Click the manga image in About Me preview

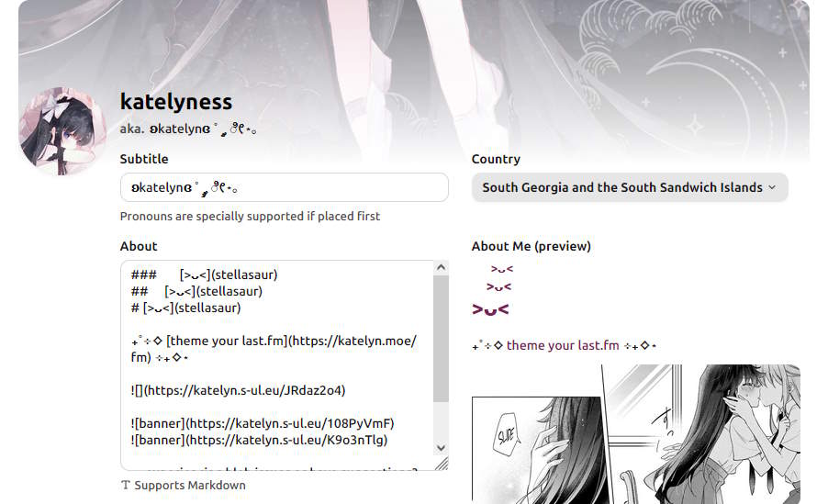pos(636,434)
